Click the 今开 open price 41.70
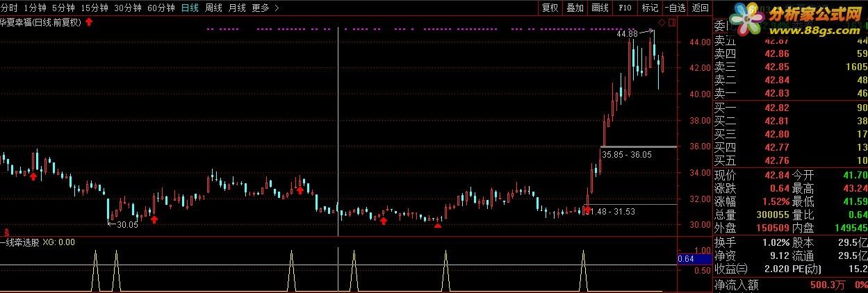The image size is (868, 293). (855, 175)
